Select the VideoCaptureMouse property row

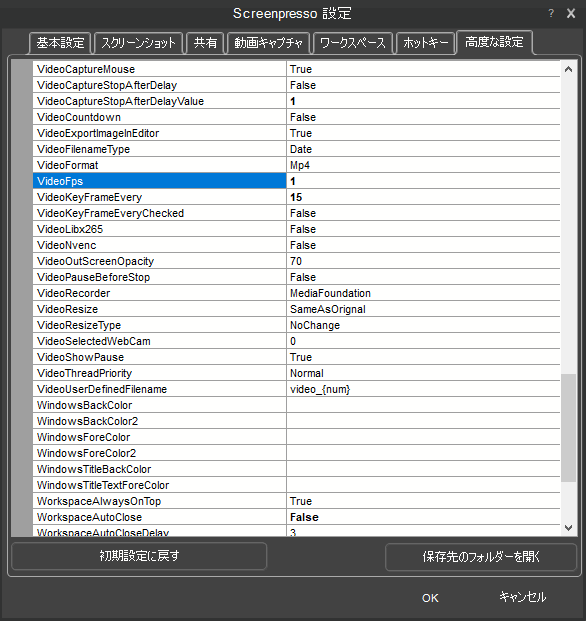(x=159, y=69)
